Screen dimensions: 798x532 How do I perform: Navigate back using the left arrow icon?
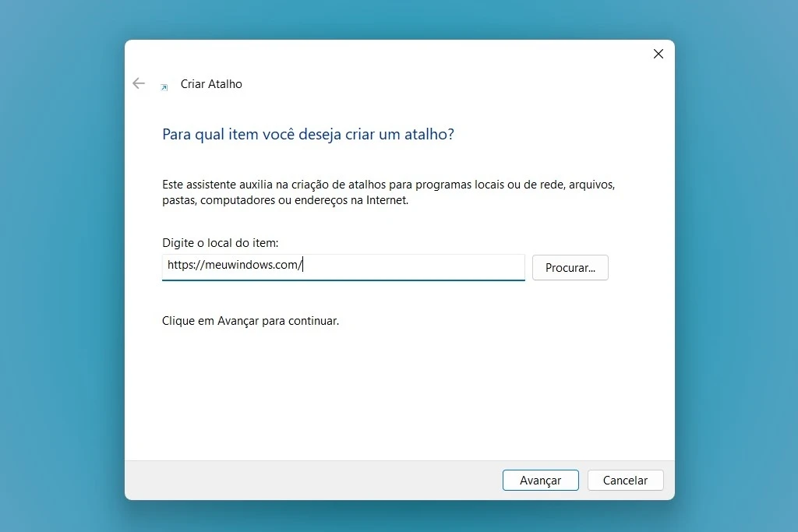click(139, 83)
